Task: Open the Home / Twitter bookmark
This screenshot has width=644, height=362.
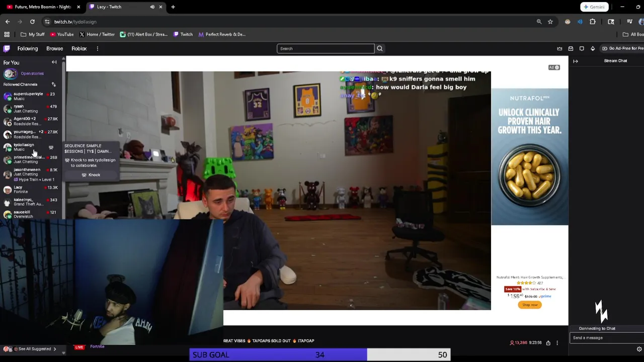Action: [97, 35]
